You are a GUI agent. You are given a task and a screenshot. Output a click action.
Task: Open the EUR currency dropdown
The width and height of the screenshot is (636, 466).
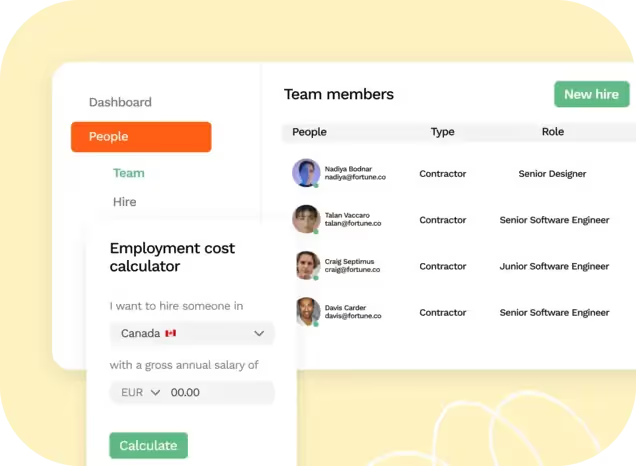click(140, 393)
